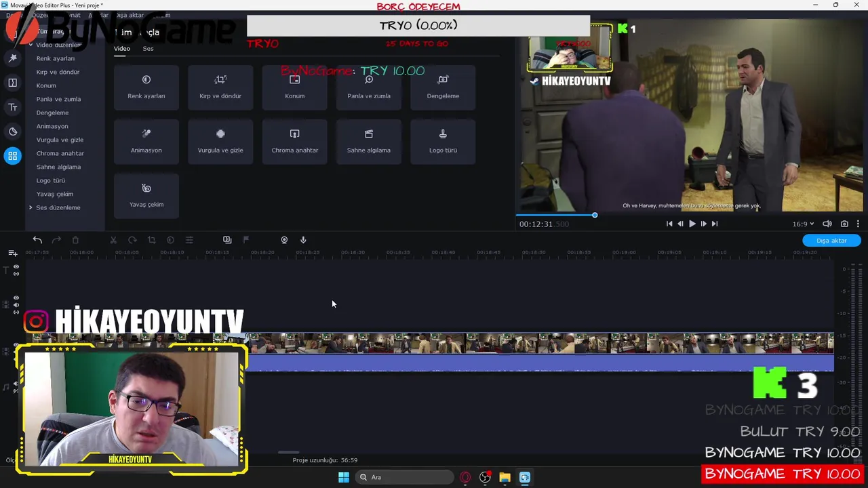Select Yavaş çekim in sidebar list

(55, 194)
